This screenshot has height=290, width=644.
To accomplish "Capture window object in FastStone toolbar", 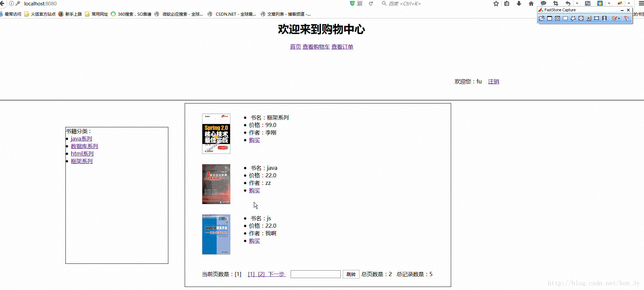I will pyautogui.click(x=557, y=18).
